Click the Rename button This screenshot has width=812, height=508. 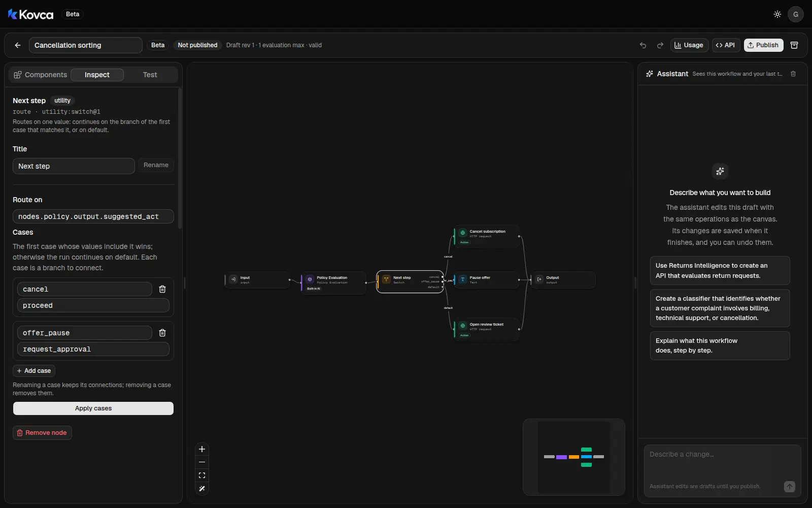click(156, 165)
